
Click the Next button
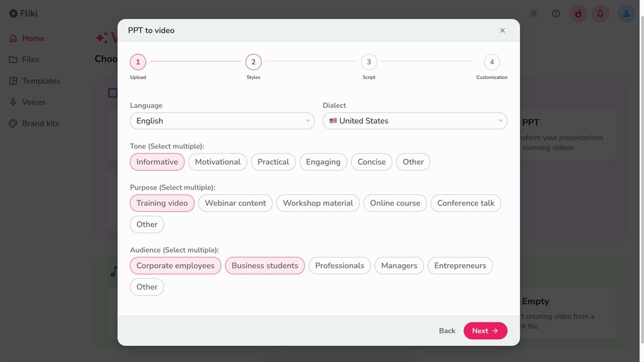(x=486, y=330)
